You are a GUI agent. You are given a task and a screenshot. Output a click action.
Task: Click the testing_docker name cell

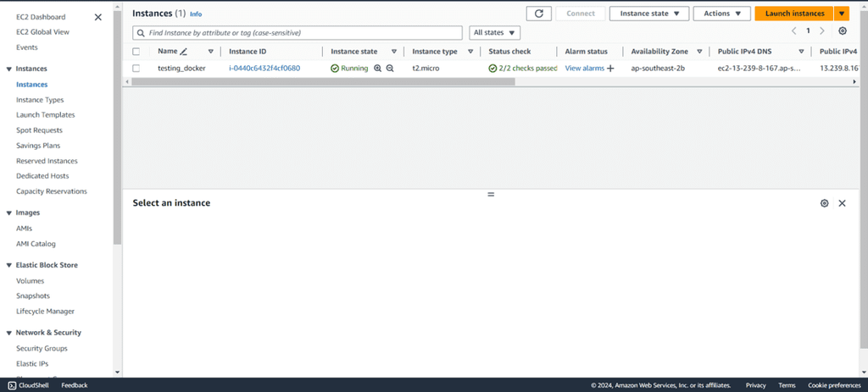pos(181,69)
